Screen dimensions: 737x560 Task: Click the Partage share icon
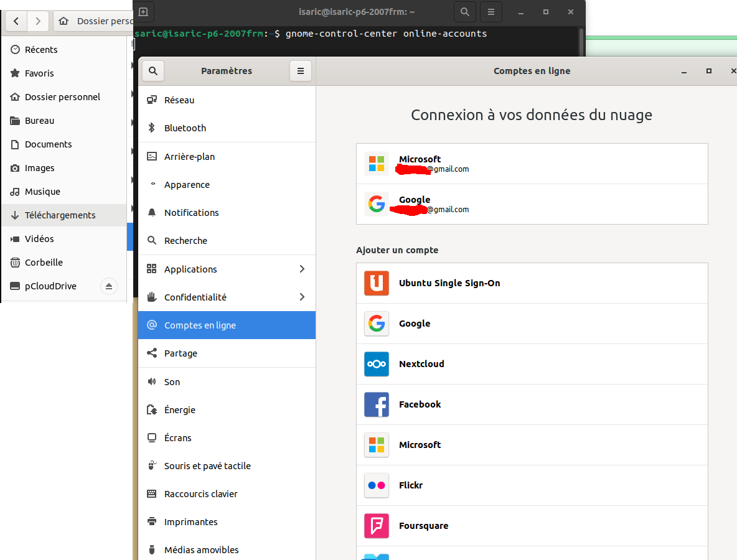tap(151, 353)
